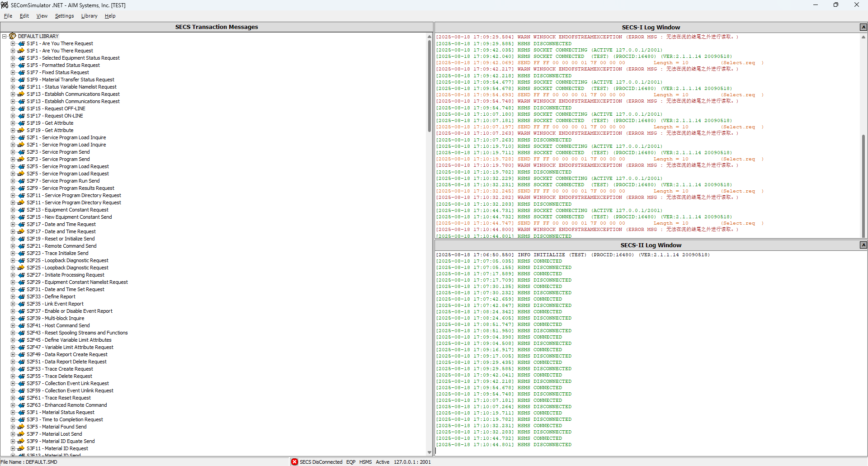Image resolution: width=868 pixels, height=466 pixels.
Task: Select the S1F17 Request ON-LINE message icon
Action: [21, 116]
